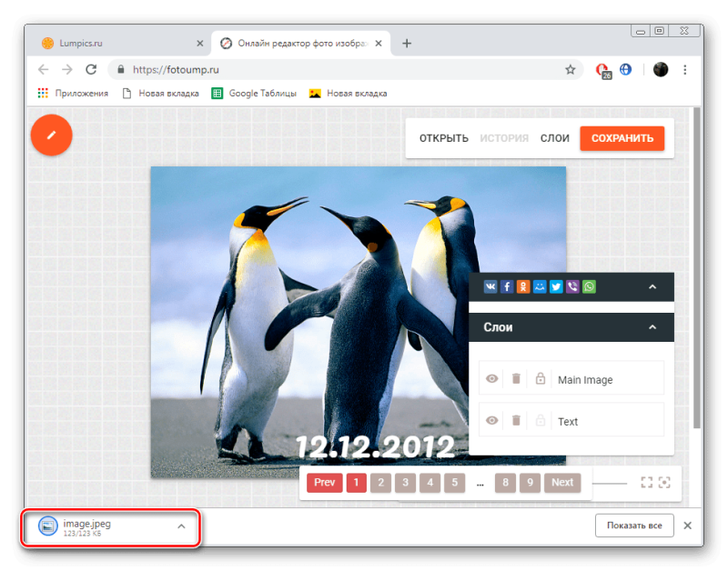Select the Text layer name
Screen dimensions: 728x571
coord(568,422)
